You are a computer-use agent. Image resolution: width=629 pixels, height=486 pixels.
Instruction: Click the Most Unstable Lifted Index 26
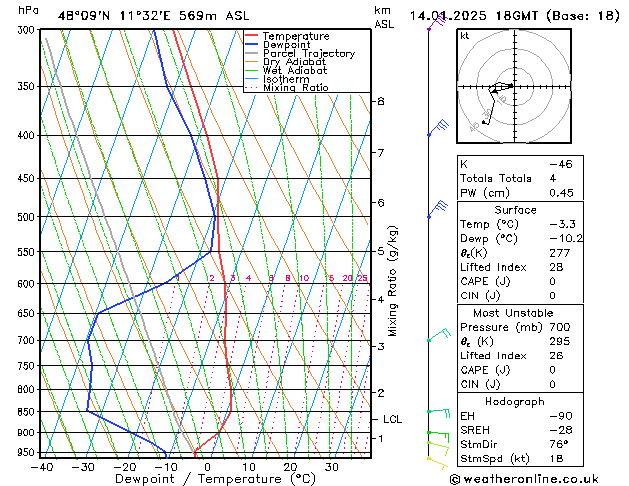tap(556, 356)
